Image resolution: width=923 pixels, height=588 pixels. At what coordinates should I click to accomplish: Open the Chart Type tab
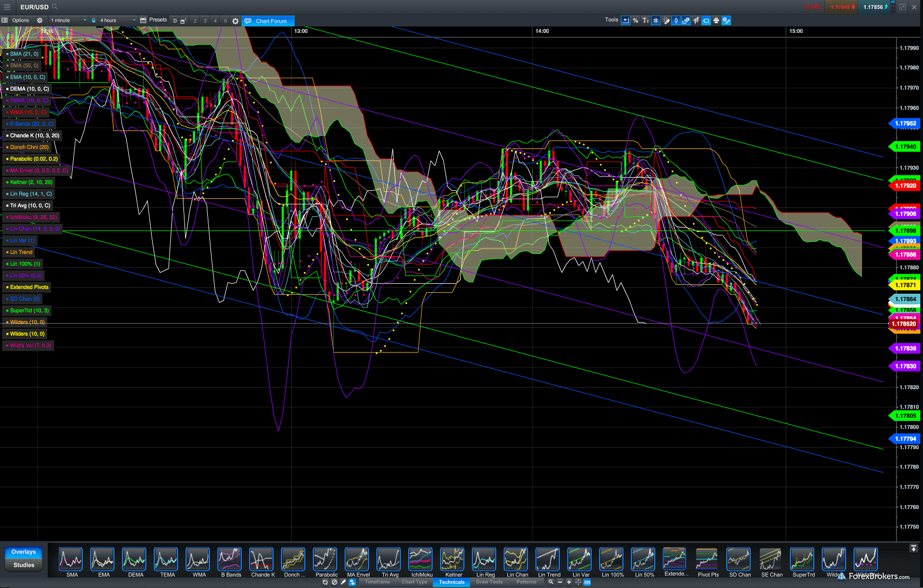click(415, 582)
